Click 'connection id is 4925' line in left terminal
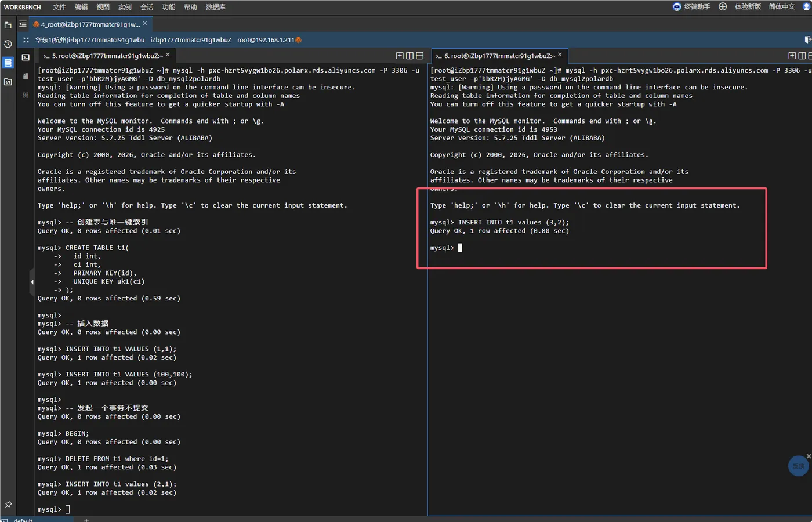Screen dimensions: 812x522 tap(101, 129)
